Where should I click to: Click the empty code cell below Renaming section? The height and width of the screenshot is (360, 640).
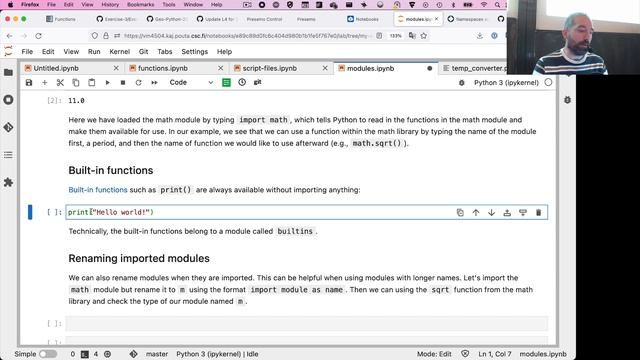point(307,323)
